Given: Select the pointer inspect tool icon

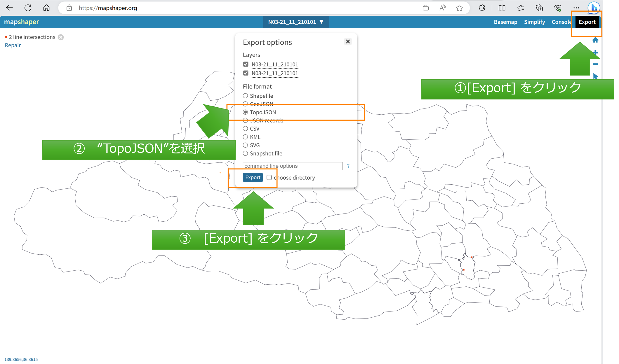Looking at the screenshot, I should [595, 76].
